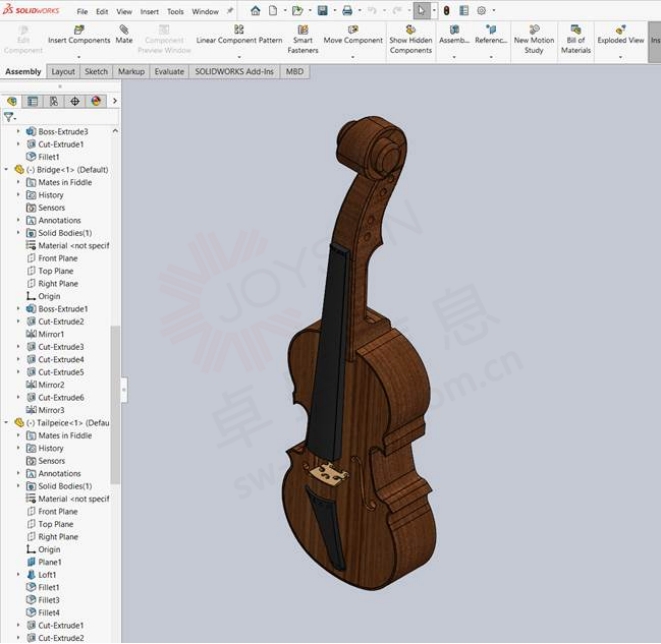Screen dimensions: 661x644
Task: Open the Insert menu
Action: coord(149,11)
